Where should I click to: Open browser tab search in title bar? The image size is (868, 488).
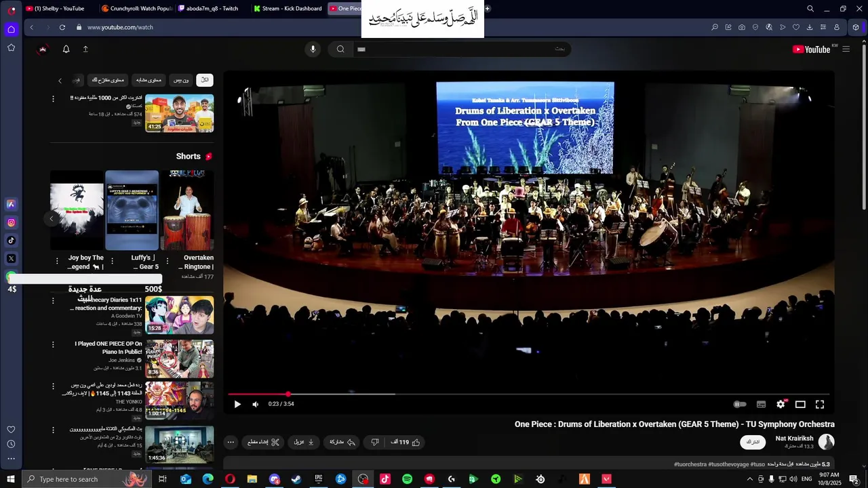[x=810, y=9]
